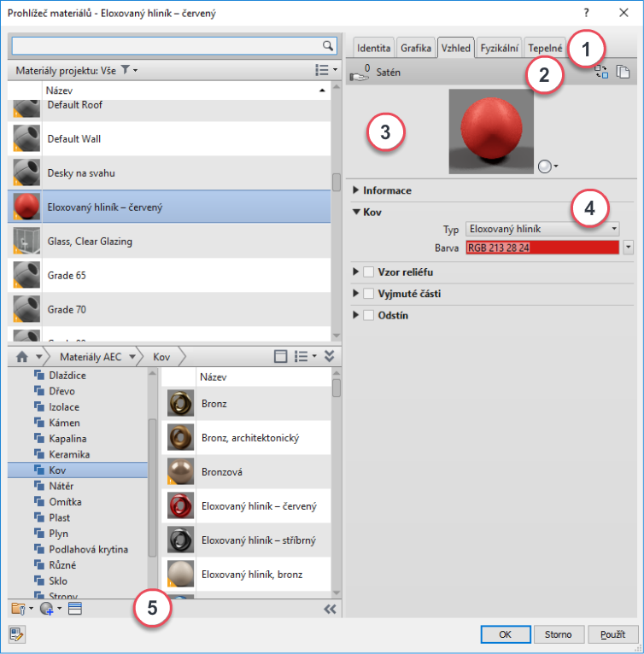Select the Desky na svahu material
This screenshot has width=644, height=654.
tap(169, 173)
